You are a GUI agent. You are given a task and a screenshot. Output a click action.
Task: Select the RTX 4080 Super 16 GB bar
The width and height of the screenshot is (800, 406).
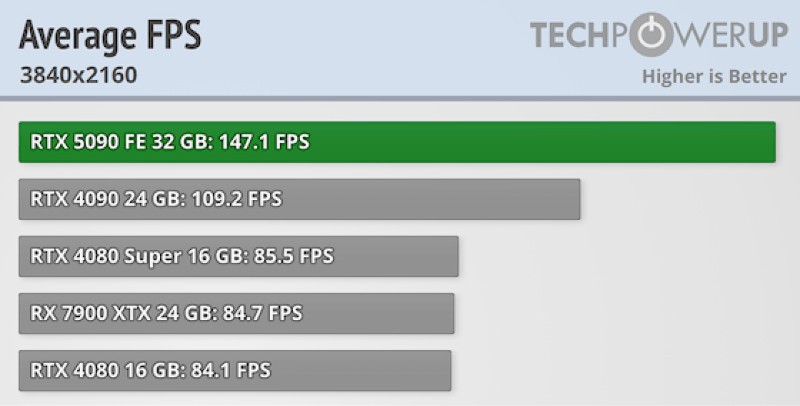point(238,256)
